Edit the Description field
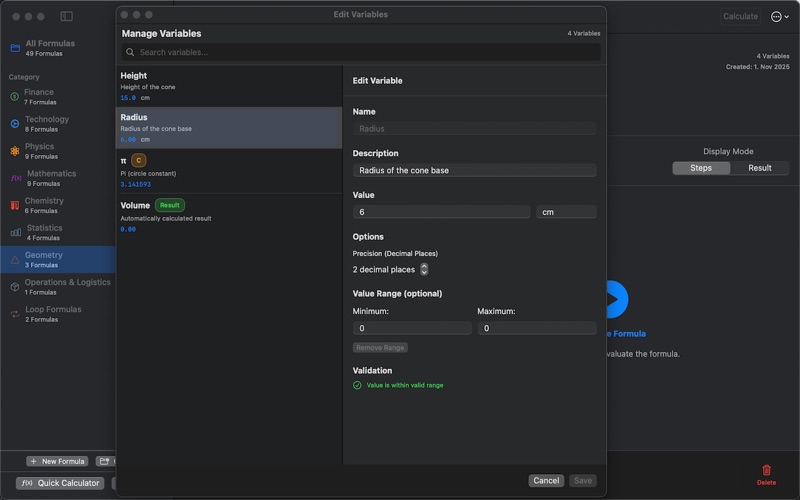Image resolution: width=800 pixels, height=500 pixels. coord(474,170)
